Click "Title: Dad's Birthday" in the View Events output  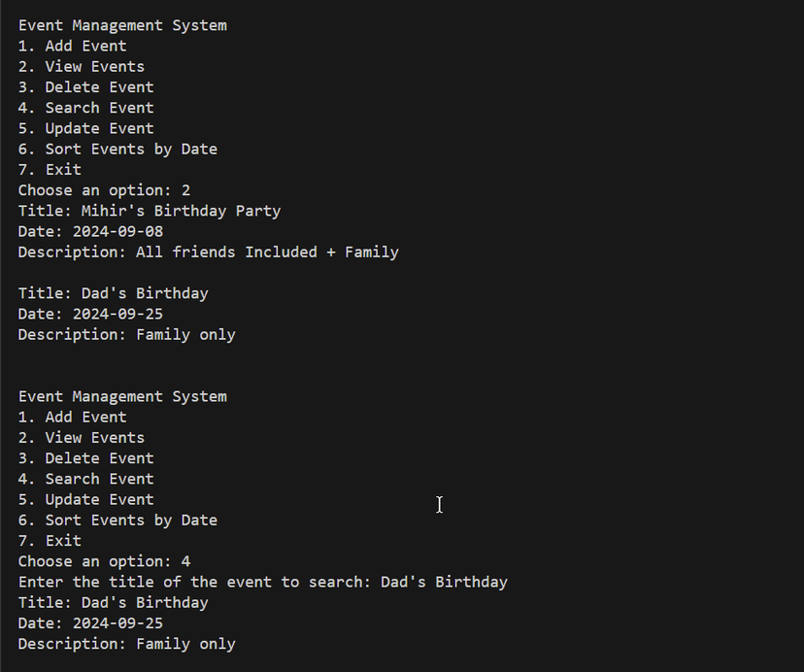[x=113, y=293]
